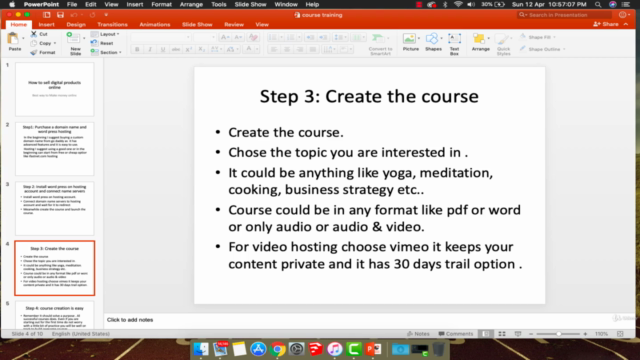
Task: Select Normal view in status bar
Action: click(486, 334)
